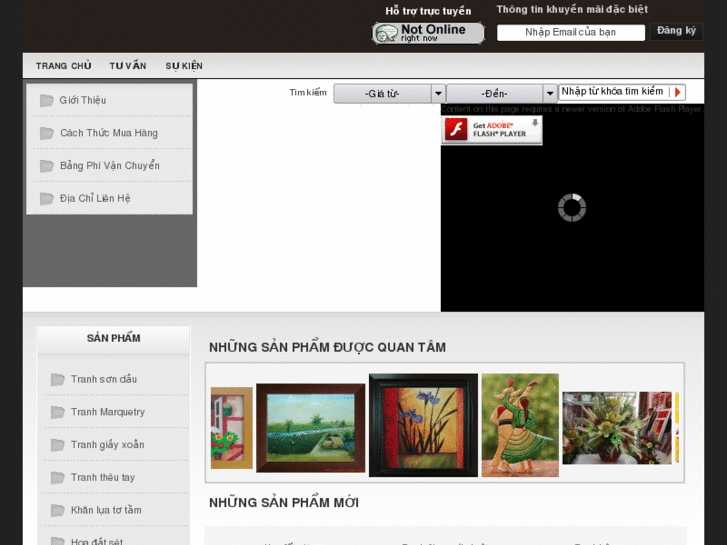The height and width of the screenshot is (545, 727).
Task: Click the red search arrow icon
Action: coord(677,92)
